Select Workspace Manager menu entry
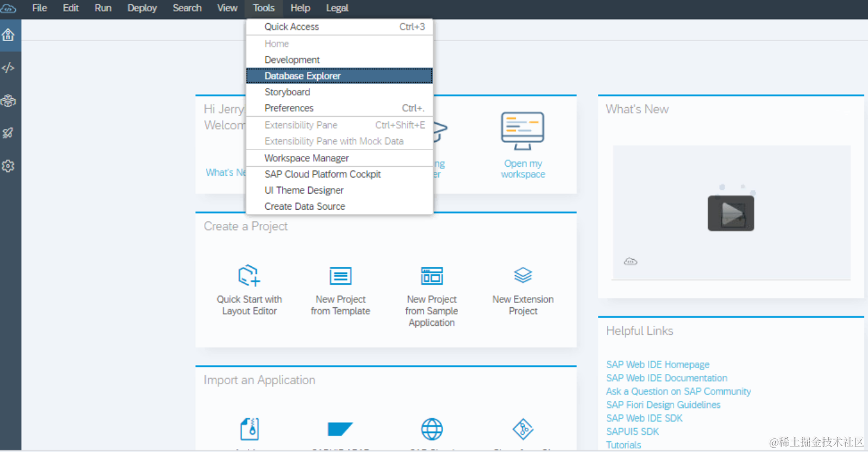The width and height of the screenshot is (868, 452). point(339,158)
